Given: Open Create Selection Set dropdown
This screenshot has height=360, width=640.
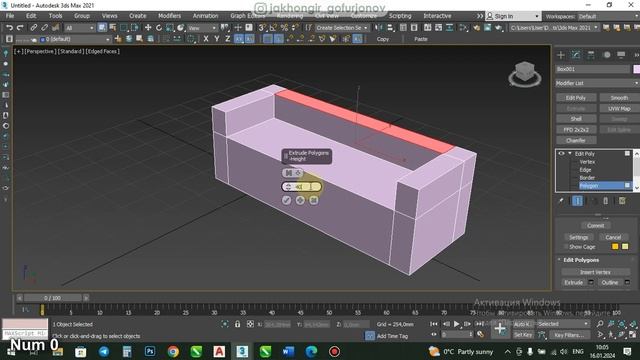Looking at the screenshot, I should pos(342,28).
